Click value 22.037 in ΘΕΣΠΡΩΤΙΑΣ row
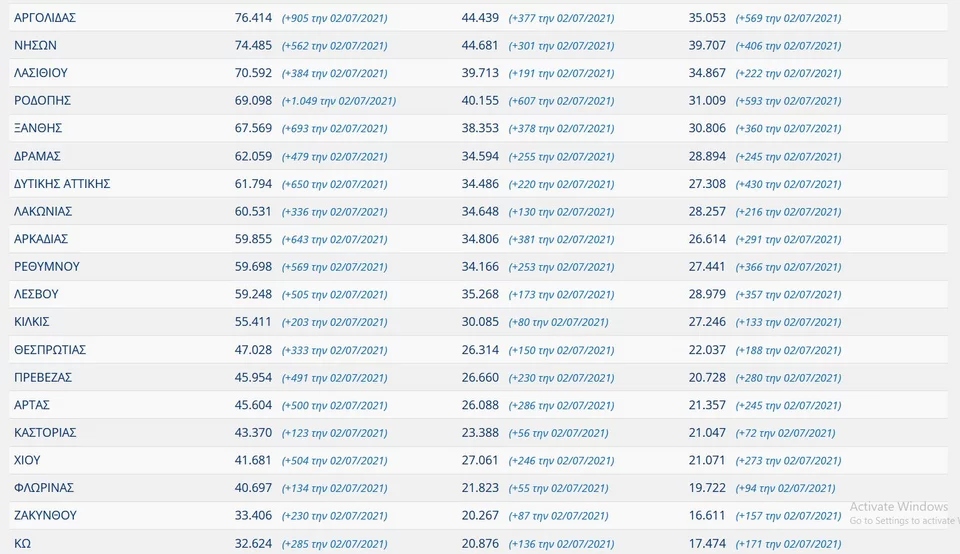 708,350
